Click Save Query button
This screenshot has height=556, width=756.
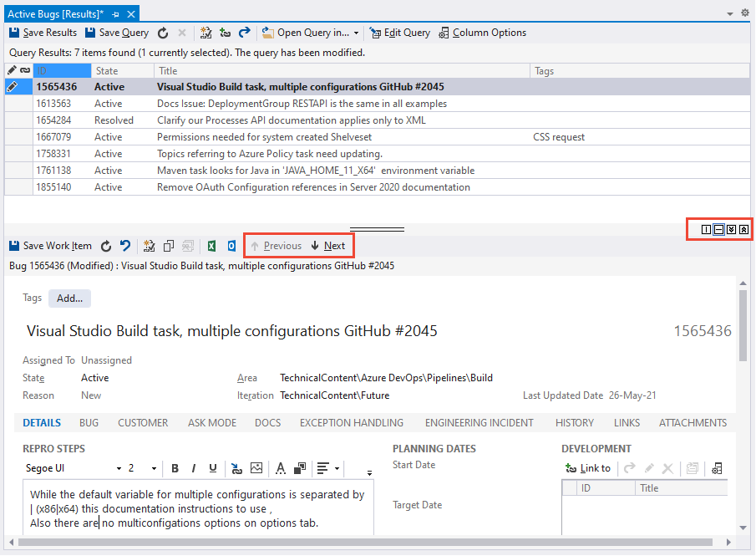pos(117,33)
